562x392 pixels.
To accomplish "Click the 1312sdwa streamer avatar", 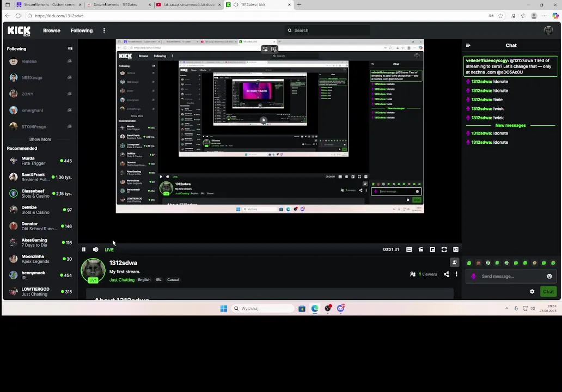I will [93, 271].
